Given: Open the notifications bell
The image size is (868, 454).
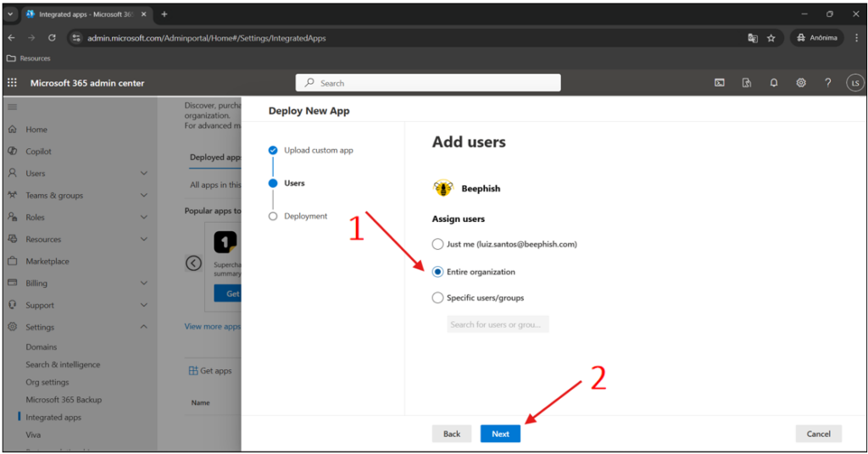Looking at the screenshot, I should 773,83.
